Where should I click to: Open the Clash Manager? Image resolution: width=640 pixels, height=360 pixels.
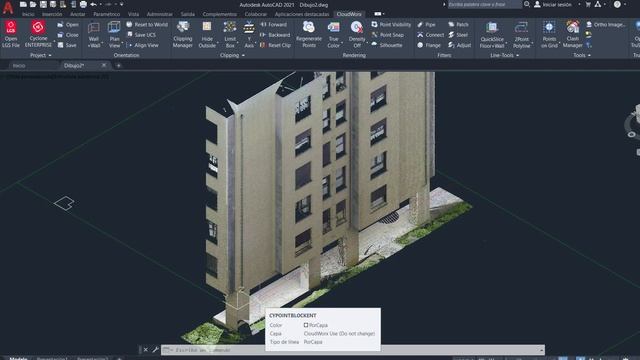572,35
